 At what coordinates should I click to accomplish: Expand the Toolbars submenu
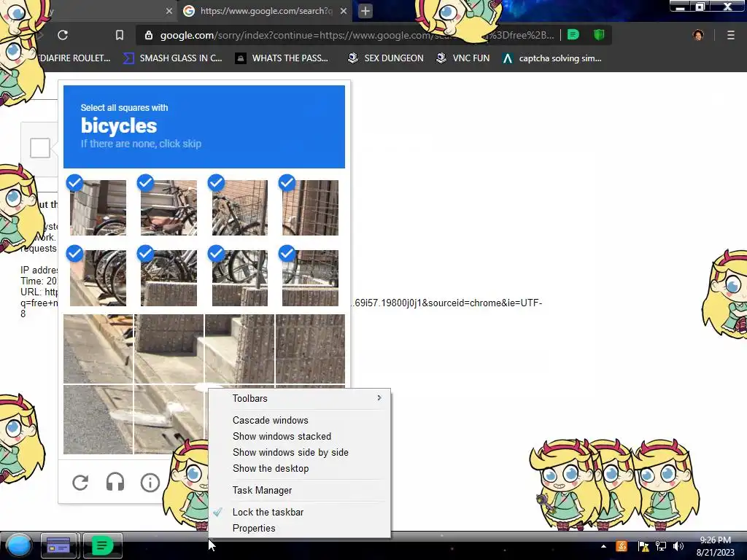(300, 398)
